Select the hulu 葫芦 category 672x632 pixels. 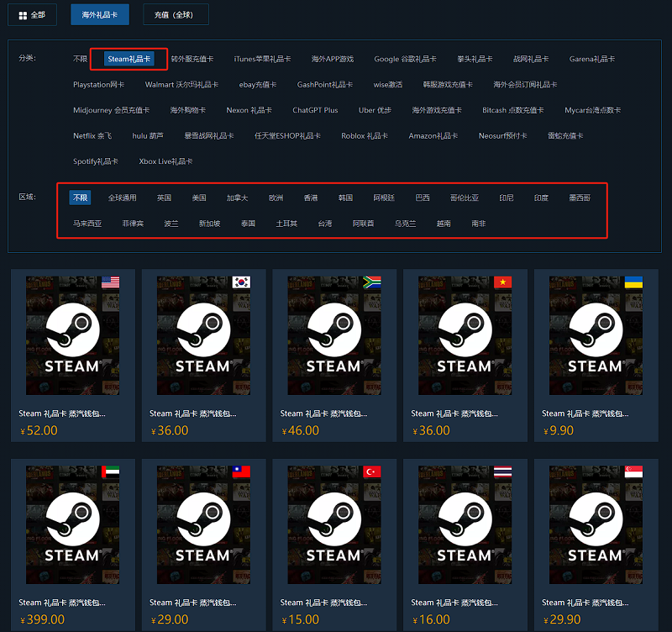(148, 136)
